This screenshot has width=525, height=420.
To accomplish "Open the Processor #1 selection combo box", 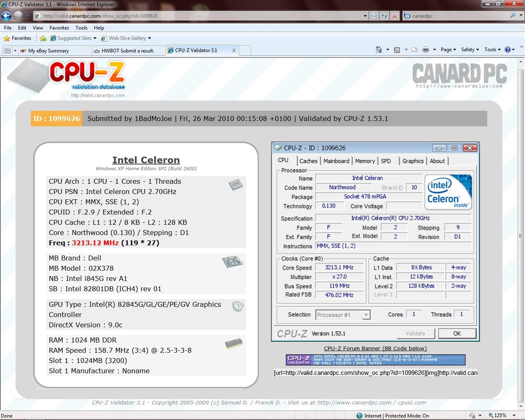I will pyautogui.click(x=343, y=315).
